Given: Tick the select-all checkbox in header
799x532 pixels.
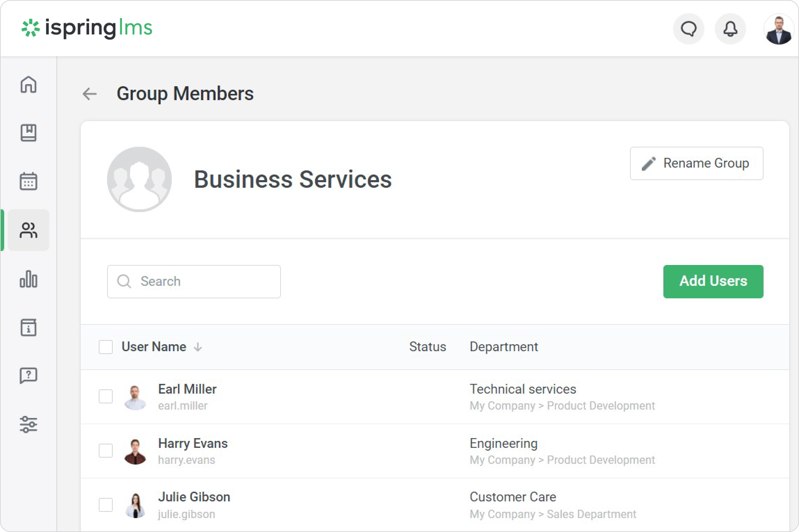Looking at the screenshot, I should click(x=106, y=347).
